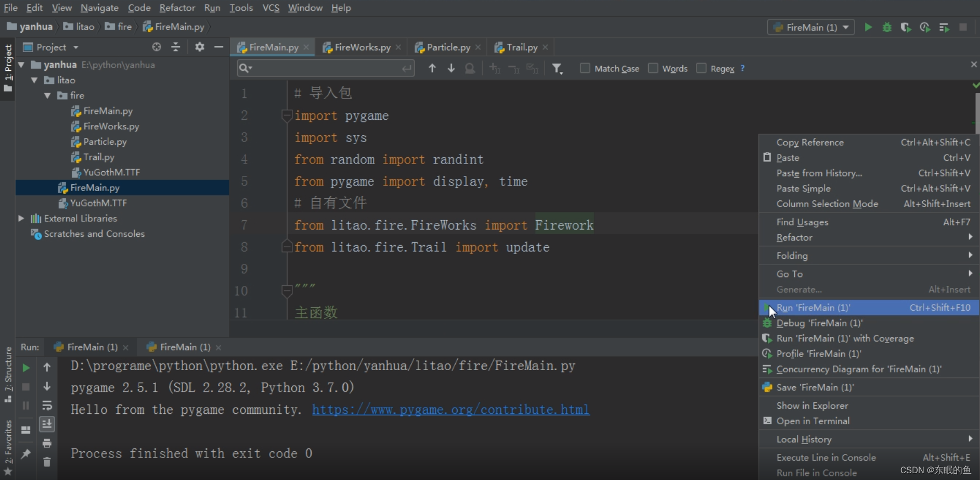Switch to Particle.py editor tab
Image resolution: width=980 pixels, height=480 pixels.
pos(448,47)
